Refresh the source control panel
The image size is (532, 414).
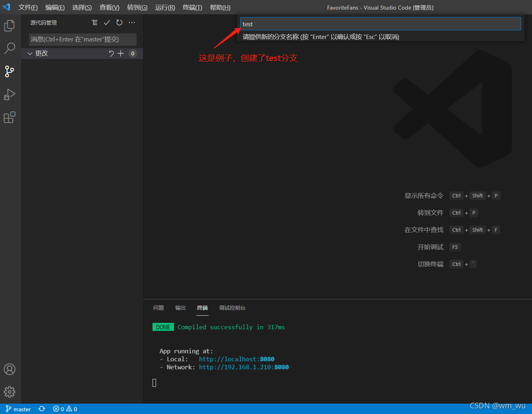(119, 23)
